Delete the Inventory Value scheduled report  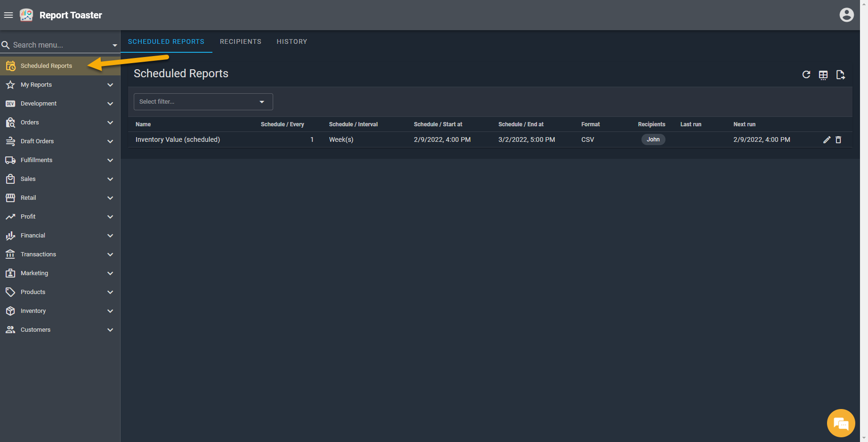pyautogui.click(x=838, y=139)
